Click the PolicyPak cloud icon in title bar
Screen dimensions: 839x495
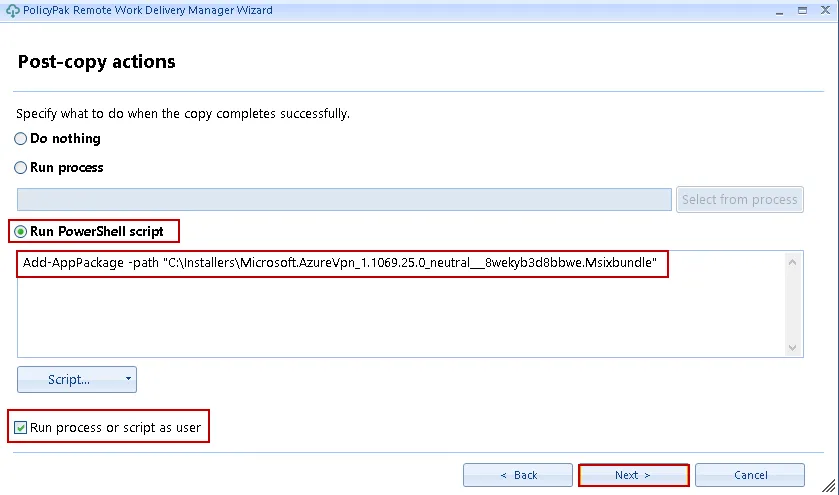11,9
